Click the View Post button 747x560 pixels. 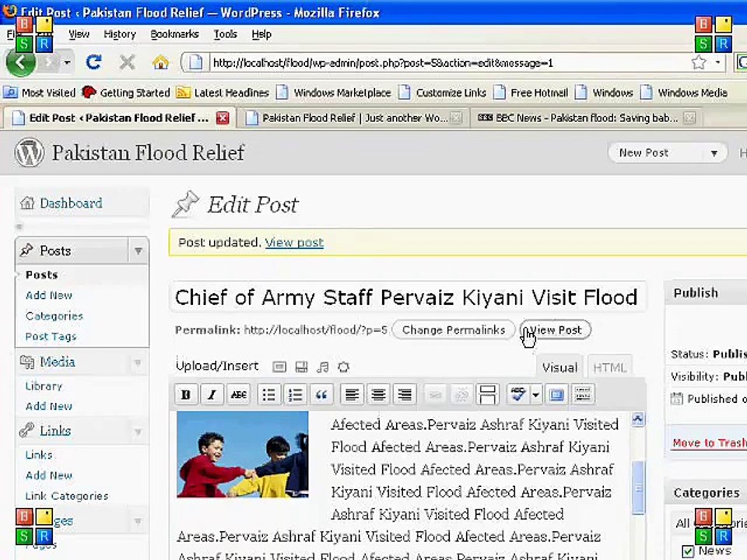[555, 330]
